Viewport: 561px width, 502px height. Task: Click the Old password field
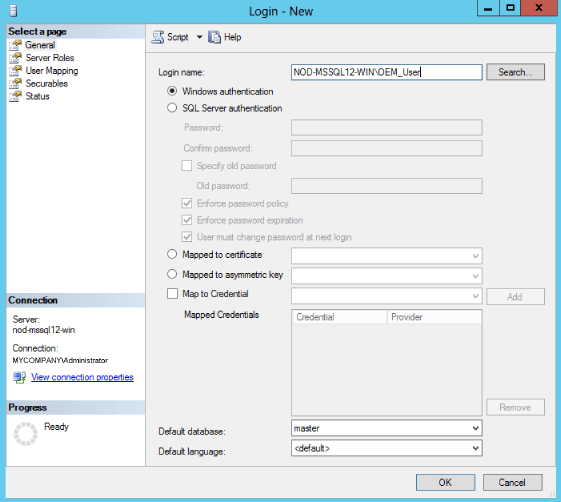tap(386, 186)
